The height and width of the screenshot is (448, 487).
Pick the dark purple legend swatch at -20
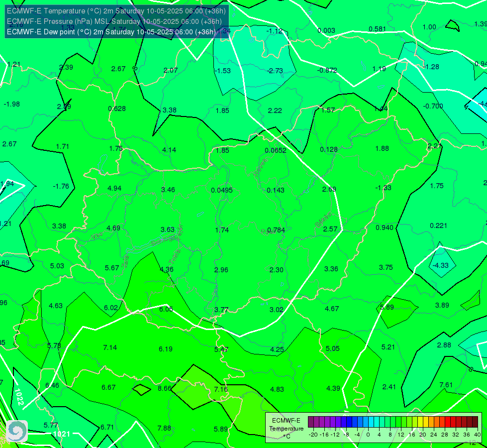[x=311, y=422]
